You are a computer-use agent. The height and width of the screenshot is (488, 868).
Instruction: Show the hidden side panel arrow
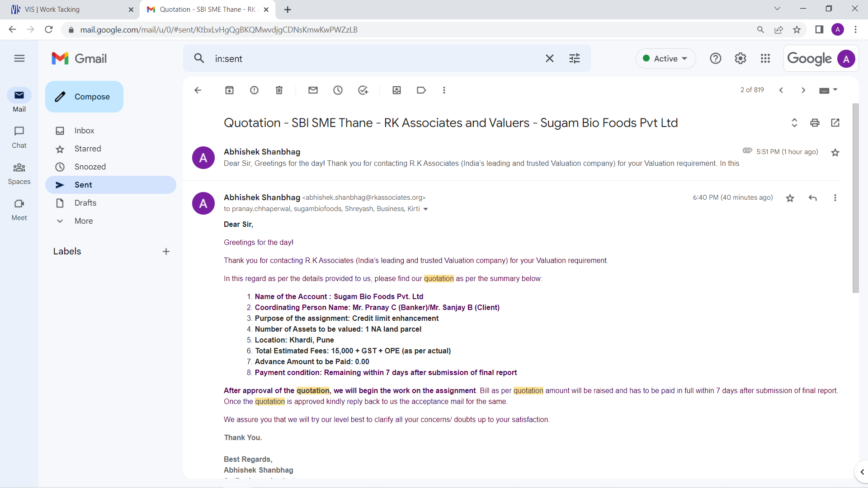point(862,472)
